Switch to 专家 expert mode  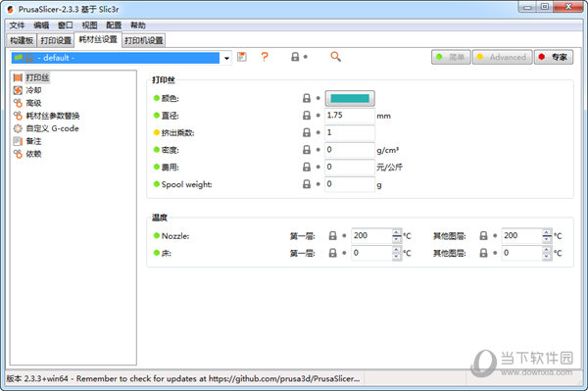click(554, 58)
